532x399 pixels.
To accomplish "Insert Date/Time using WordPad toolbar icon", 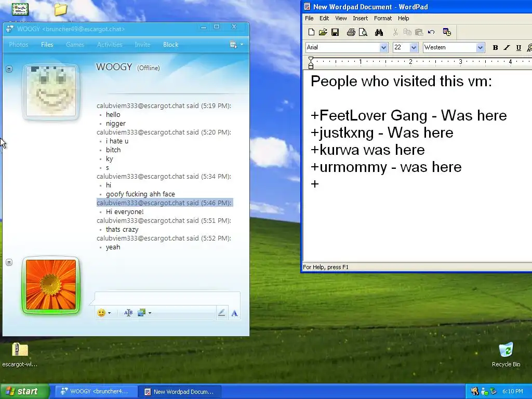I will coord(447,32).
